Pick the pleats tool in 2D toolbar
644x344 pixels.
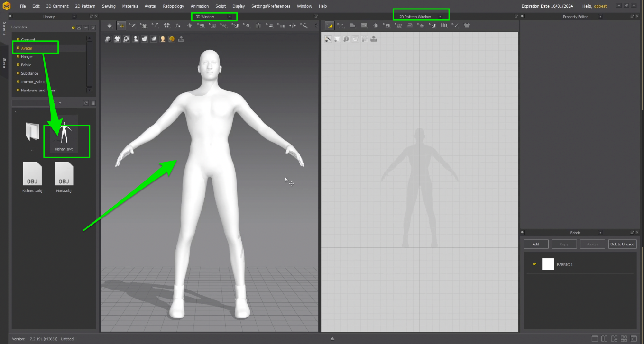[x=444, y=26]
